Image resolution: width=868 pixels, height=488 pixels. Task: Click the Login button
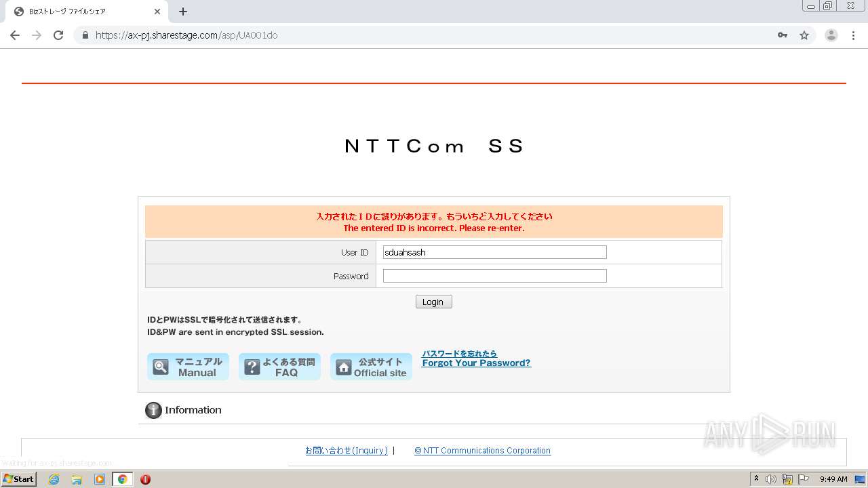point(433,302)
